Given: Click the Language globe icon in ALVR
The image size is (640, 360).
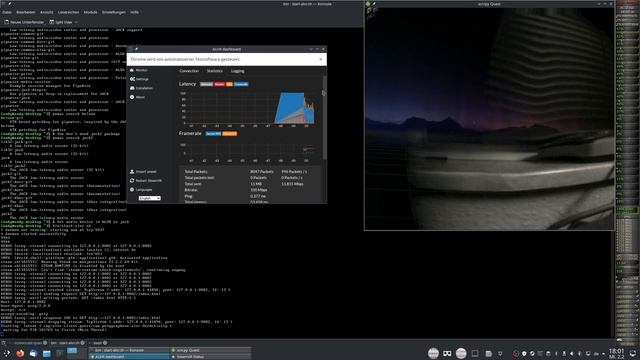Looking at the screenshot, I should pyautogui.click(x=132, y=189).
